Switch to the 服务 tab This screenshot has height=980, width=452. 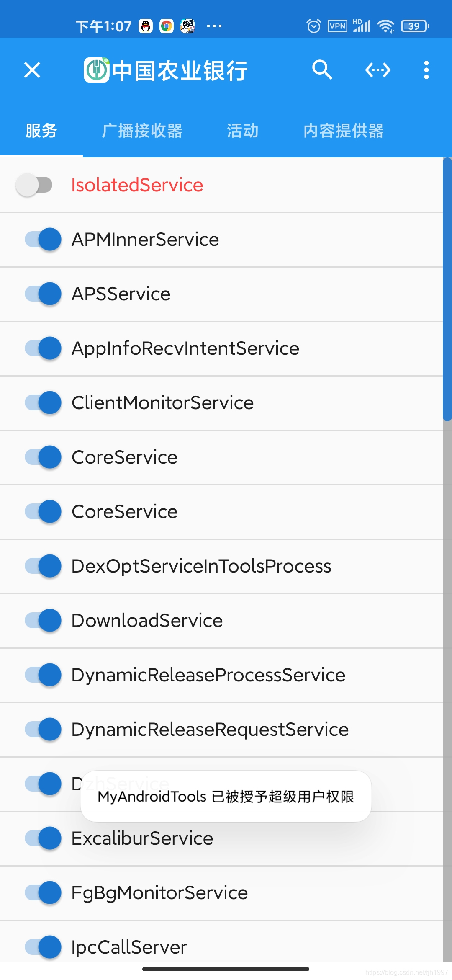pos(41,131)
